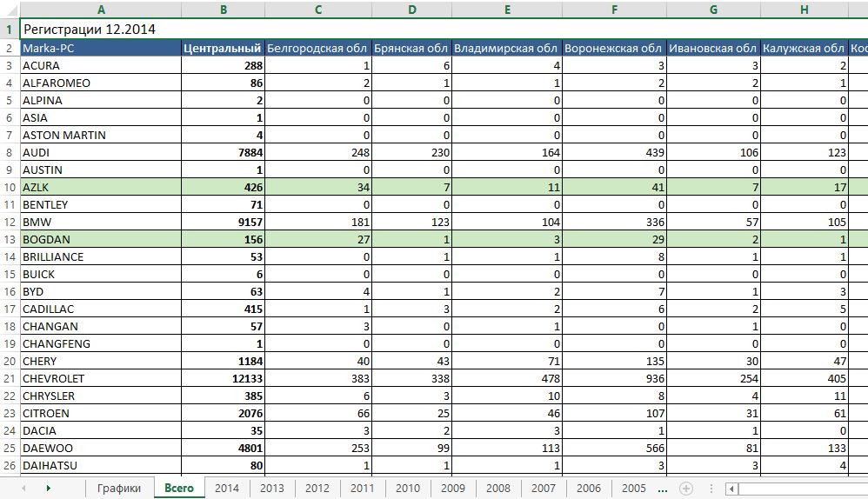The width and height of the screenshot is (868, 499).
Task: Click the 'Marka-PC' header cell
Action: coord(101,48)
